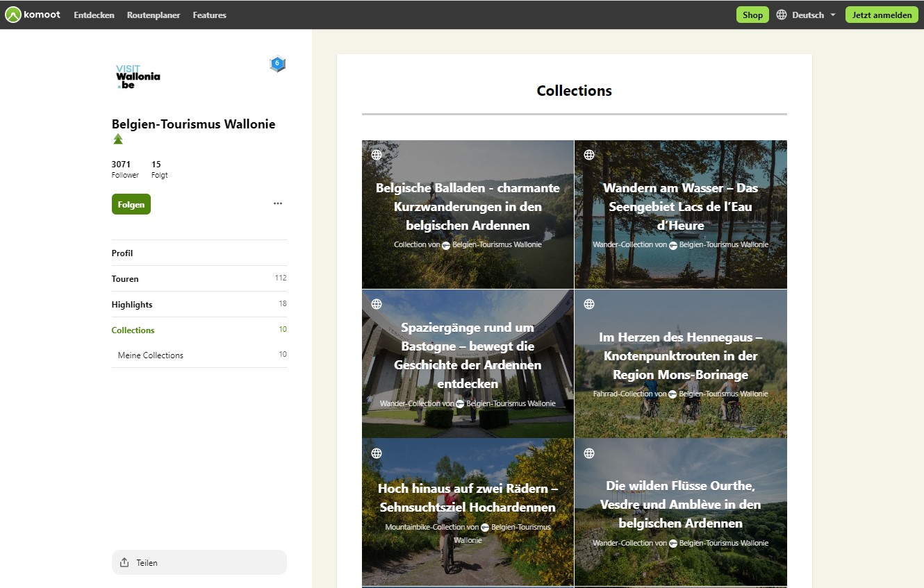Screen dimensions: 924x588
Task: Open the three-dot more options menu
Action: tap(278, 203)
